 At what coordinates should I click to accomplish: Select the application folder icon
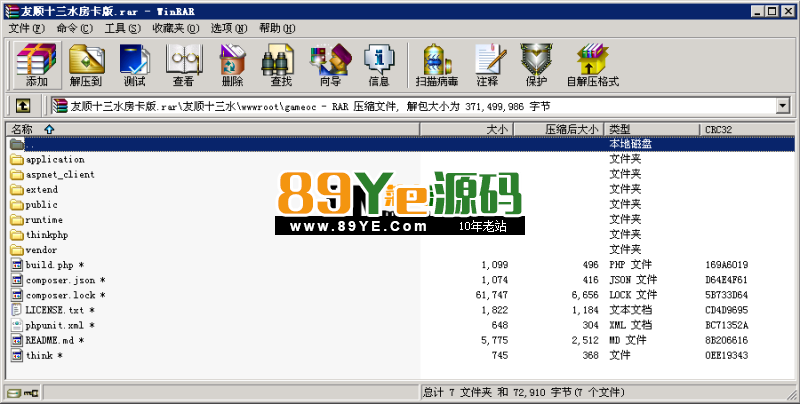point(17,160)
